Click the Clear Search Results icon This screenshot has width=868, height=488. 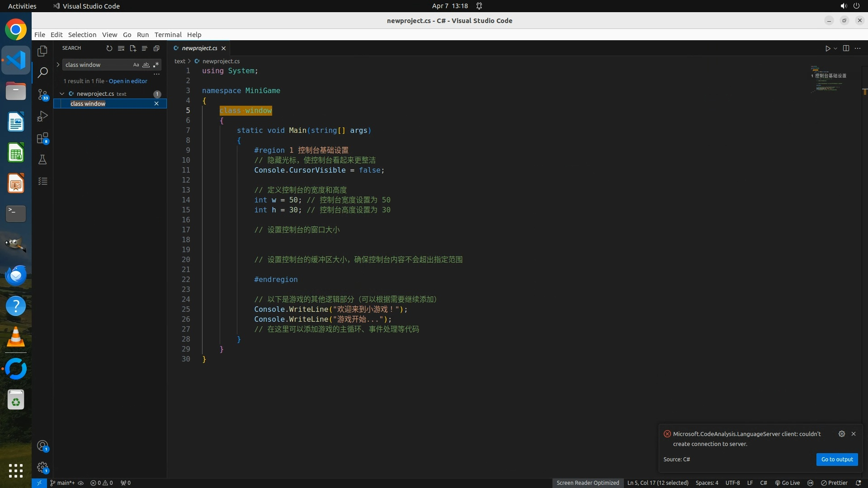pos(121,48)
